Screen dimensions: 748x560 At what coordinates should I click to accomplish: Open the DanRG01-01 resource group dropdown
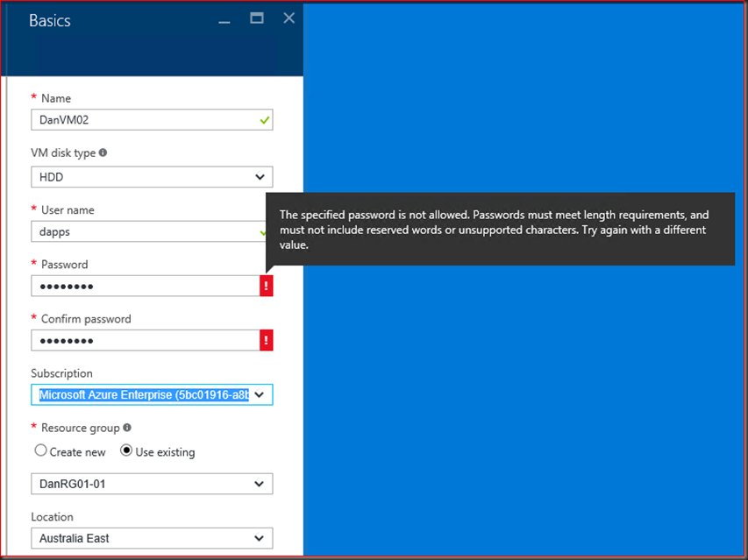(152, 484)
